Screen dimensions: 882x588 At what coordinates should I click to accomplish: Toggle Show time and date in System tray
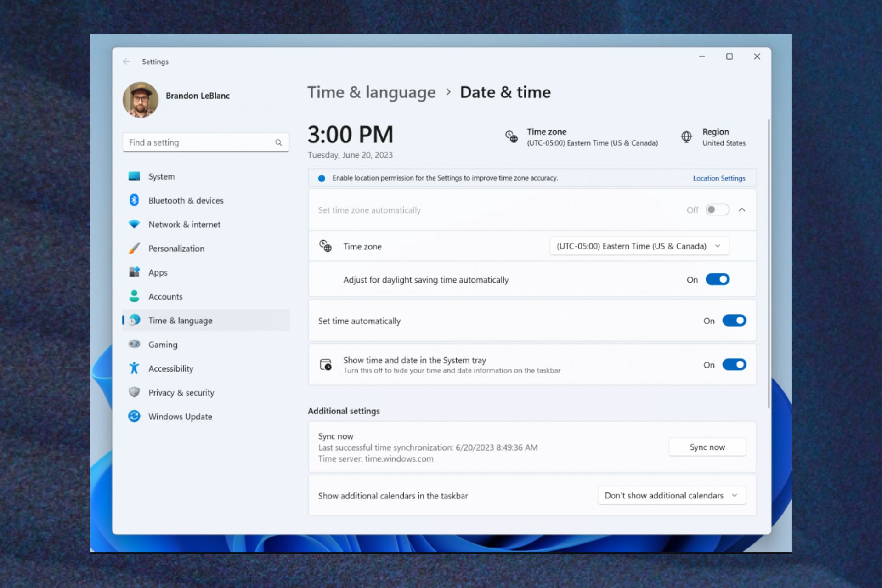click(x=734, y=365)
